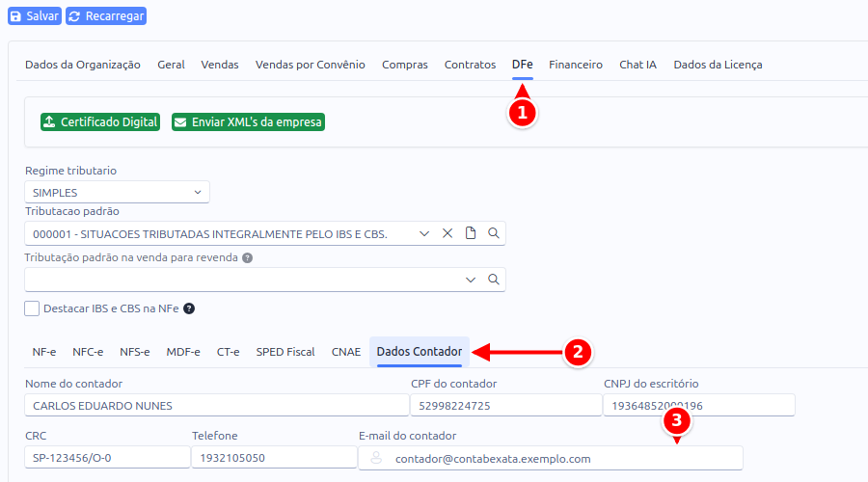Click the Recarregar button
The image size is (868, 482).
click(x=106, y=16)
